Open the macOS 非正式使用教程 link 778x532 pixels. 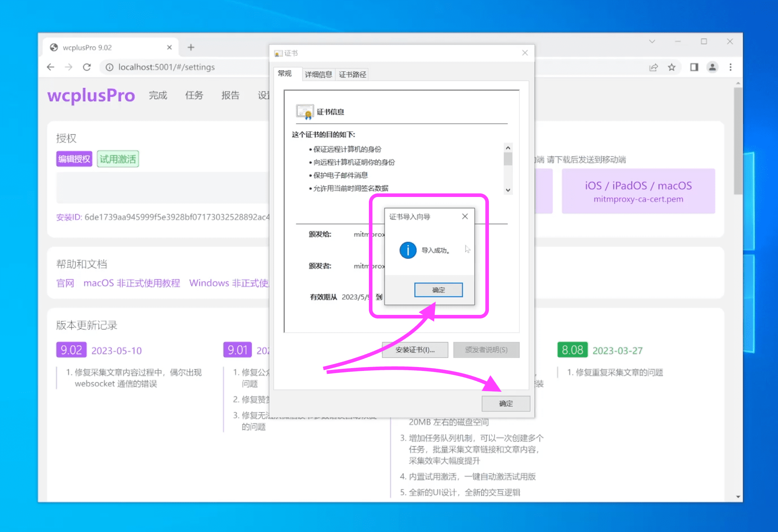pos(132,283)
